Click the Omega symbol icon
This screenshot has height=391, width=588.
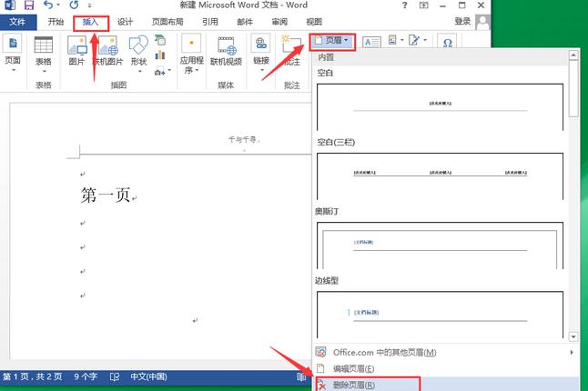click(x=447, y=43)
